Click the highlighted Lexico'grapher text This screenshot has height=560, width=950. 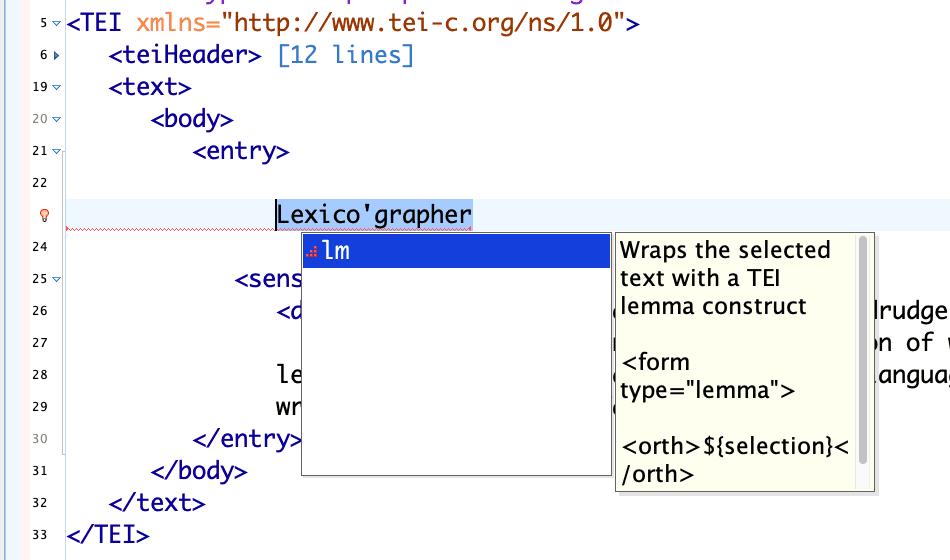(373, 215)
